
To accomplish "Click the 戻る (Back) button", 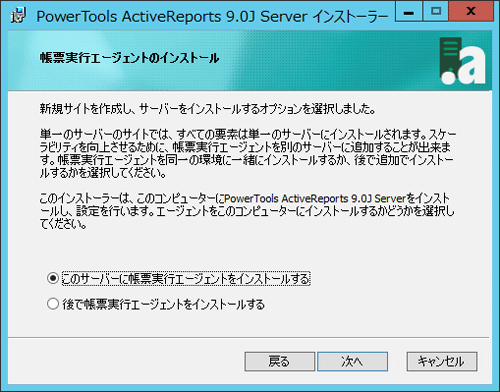I will pos(280,361).
